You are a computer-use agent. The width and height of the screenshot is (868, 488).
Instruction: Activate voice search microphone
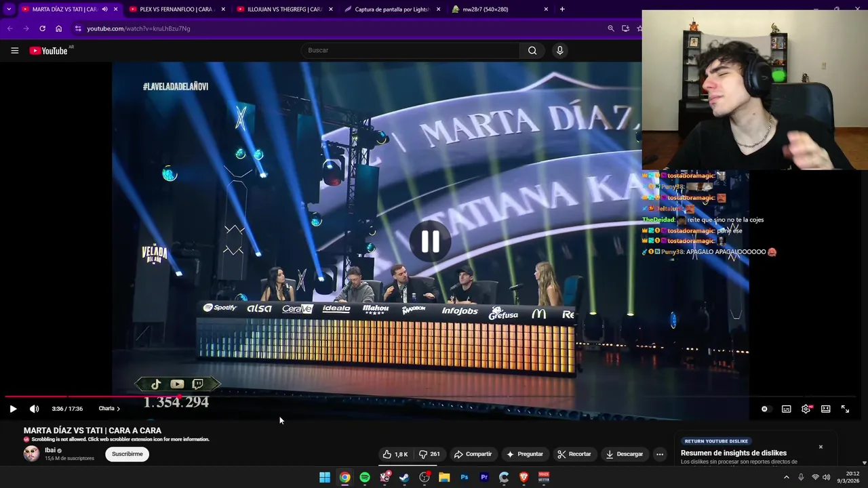coord(559,50)
